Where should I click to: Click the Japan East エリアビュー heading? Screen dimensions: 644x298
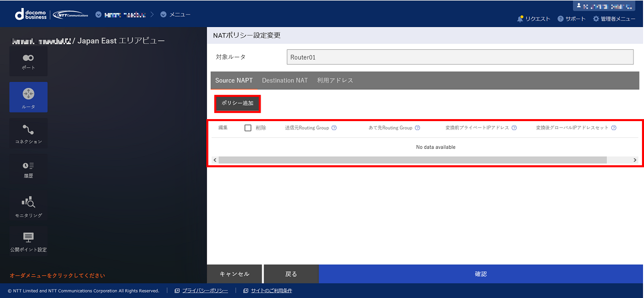click(x=121, y=41)
